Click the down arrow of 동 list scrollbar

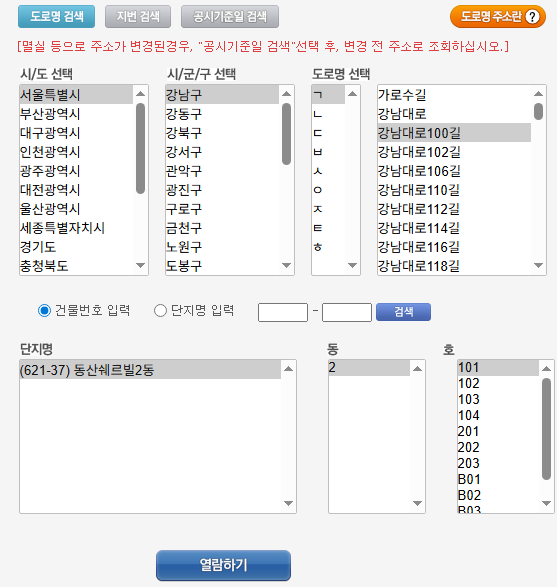click(417, 503)
